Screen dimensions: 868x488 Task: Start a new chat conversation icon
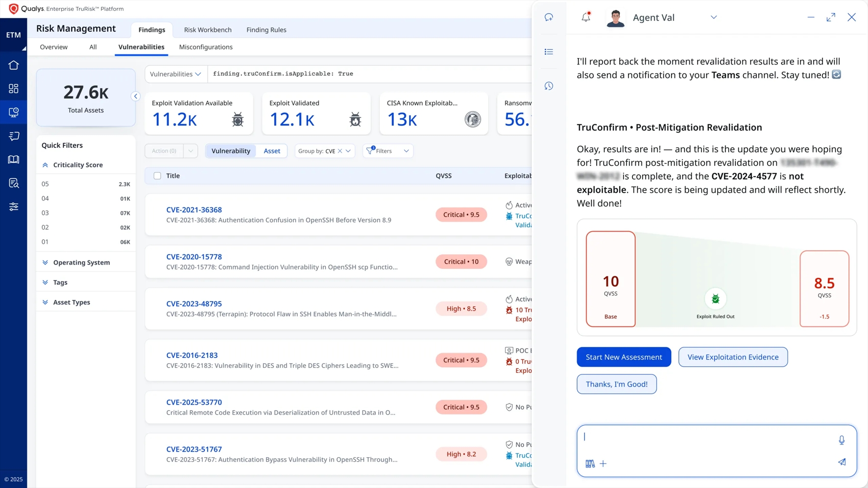tap(549, 18)
